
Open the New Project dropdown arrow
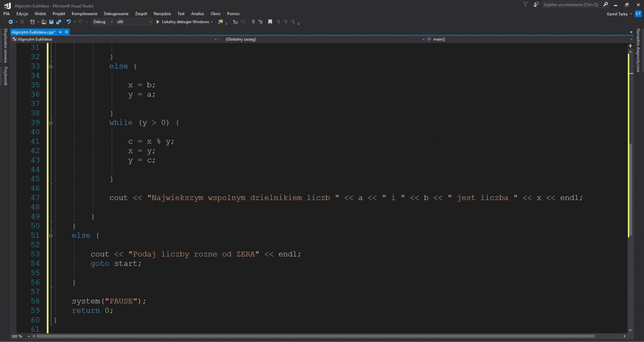click(x=38, y=22)
